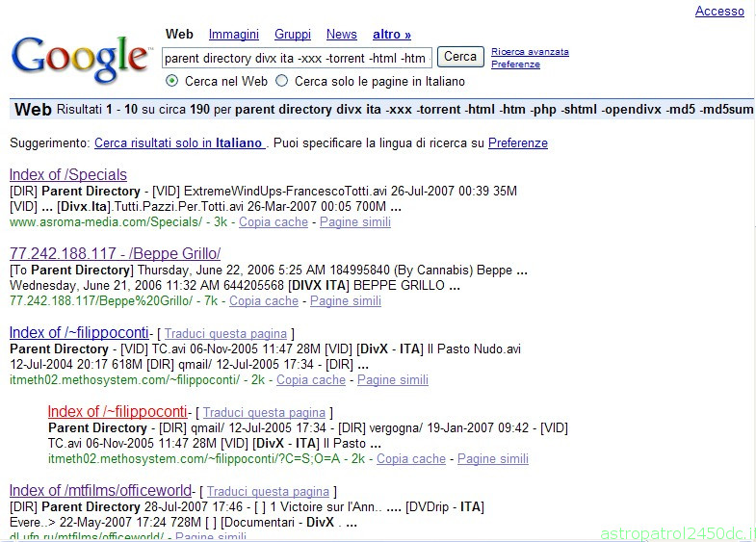Select Cerca solo le pagine in Italiano radio
Viewport: 756px width, 542px height.
[281, 81]
